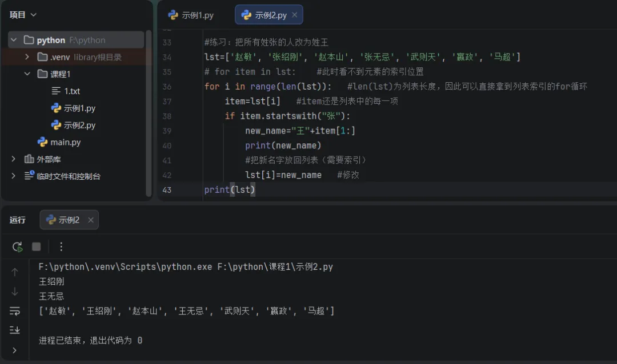The image size is (617, 364).
Task: Click the up arrow in the console
Action: point(14,272)
